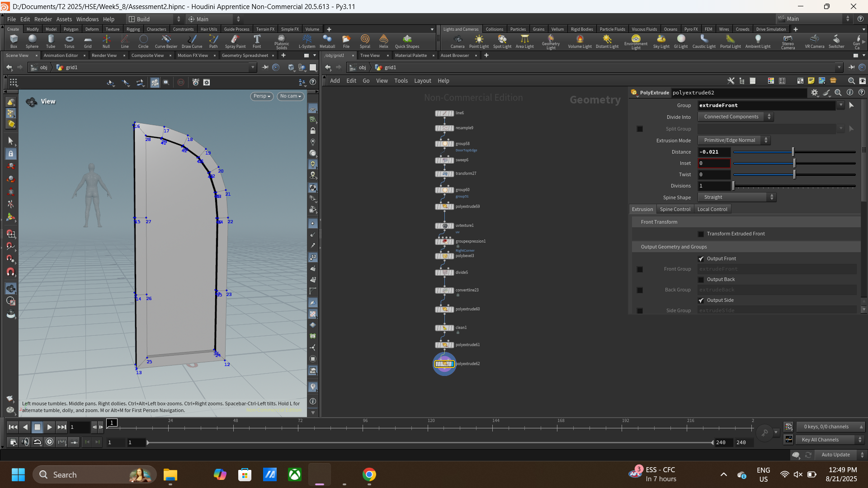
Task: Select the Metaball shelf tool
Action: pos(327,42)
